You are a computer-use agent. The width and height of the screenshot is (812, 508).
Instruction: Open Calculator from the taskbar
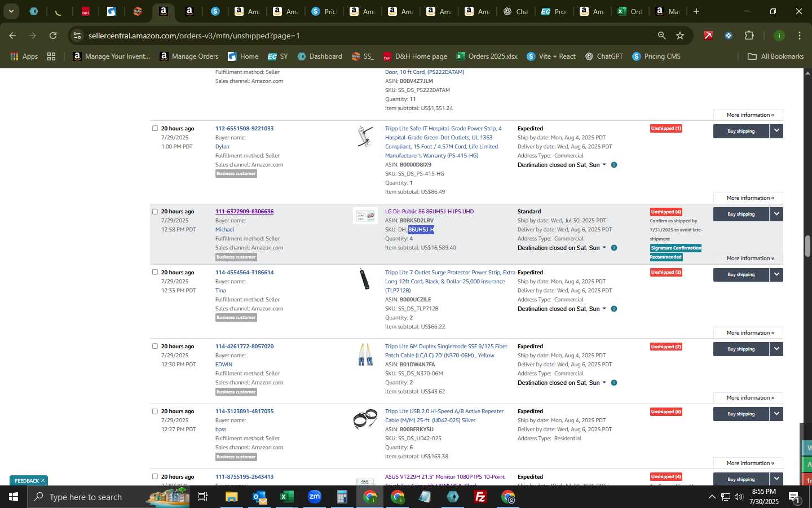(x=342, y=497)
